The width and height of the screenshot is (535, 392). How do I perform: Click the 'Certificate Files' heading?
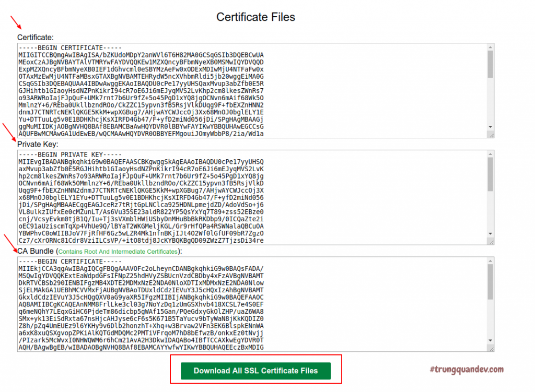pos(255,17)
